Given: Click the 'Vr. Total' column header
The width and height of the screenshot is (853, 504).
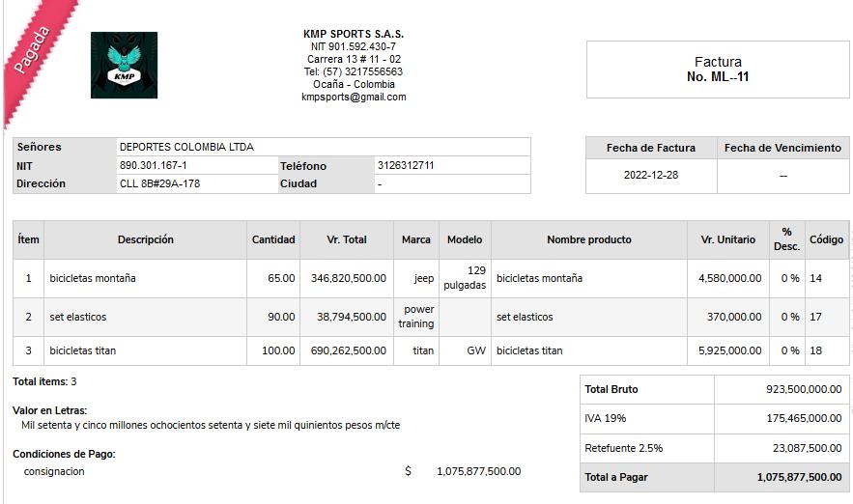Looking at the screenshot, I should (347, 239).
